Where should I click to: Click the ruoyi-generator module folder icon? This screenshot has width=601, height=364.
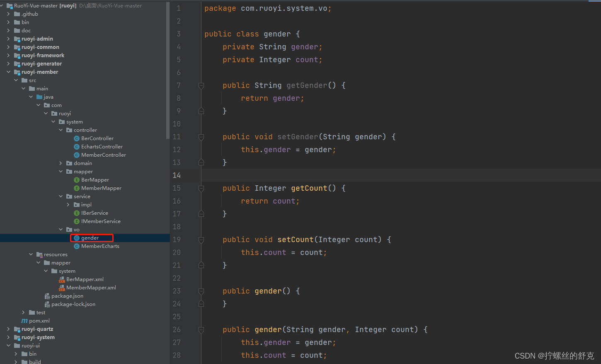tap(17, 64)
